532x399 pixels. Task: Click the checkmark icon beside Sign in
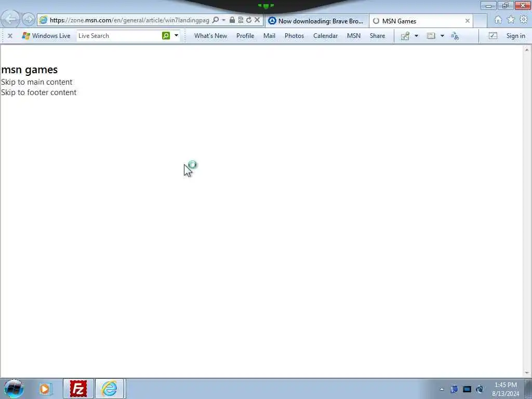[x=493, y=36]
